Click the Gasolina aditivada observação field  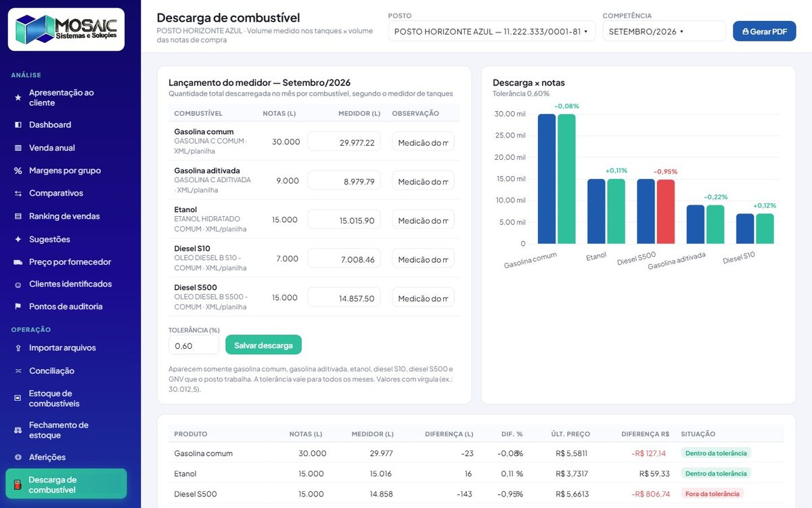pyautogui.click(x=423, y=181)
